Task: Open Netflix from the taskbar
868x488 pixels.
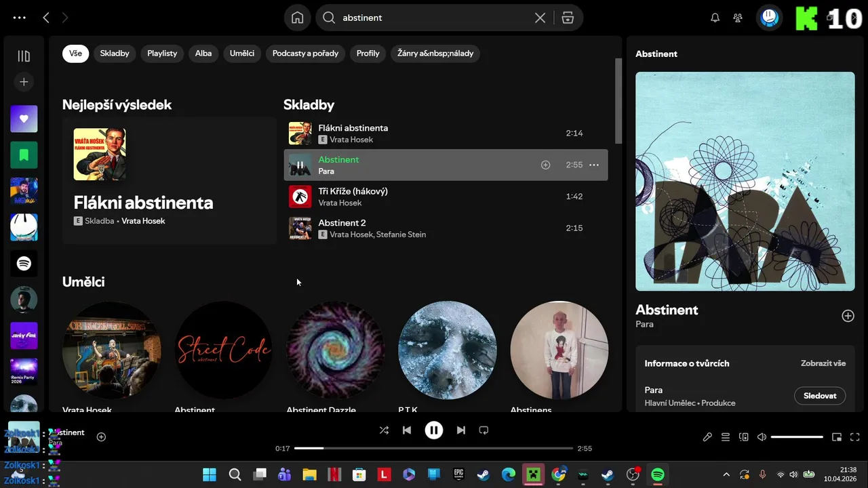Action: pyautogui.click(x=334, y=474)
